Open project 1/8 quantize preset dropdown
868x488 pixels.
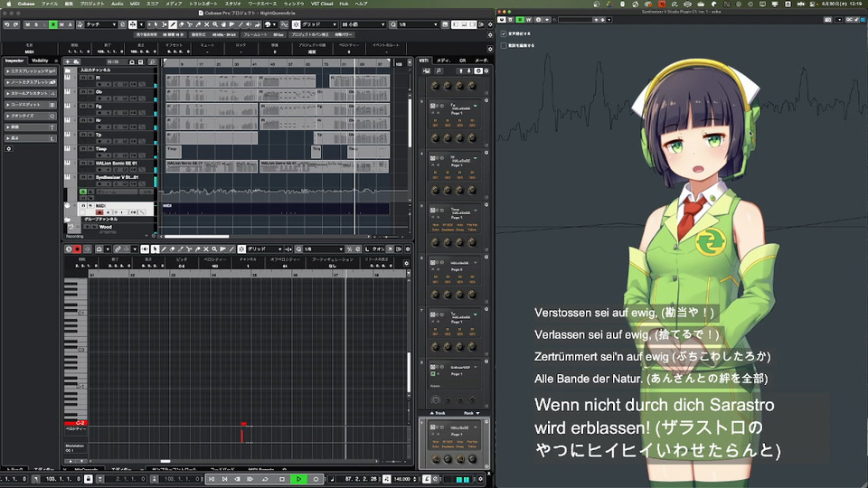click(418, 24)
